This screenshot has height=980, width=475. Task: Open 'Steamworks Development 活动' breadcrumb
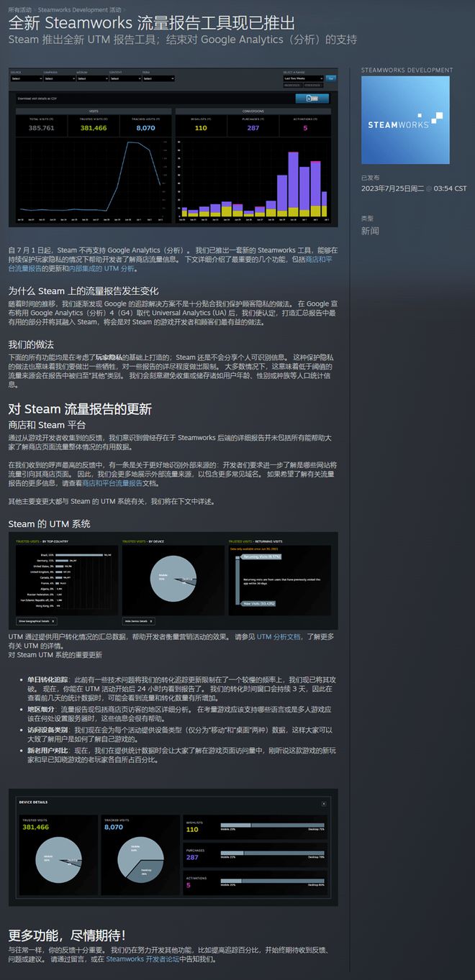pyautogui.click(x=79, y=9)
